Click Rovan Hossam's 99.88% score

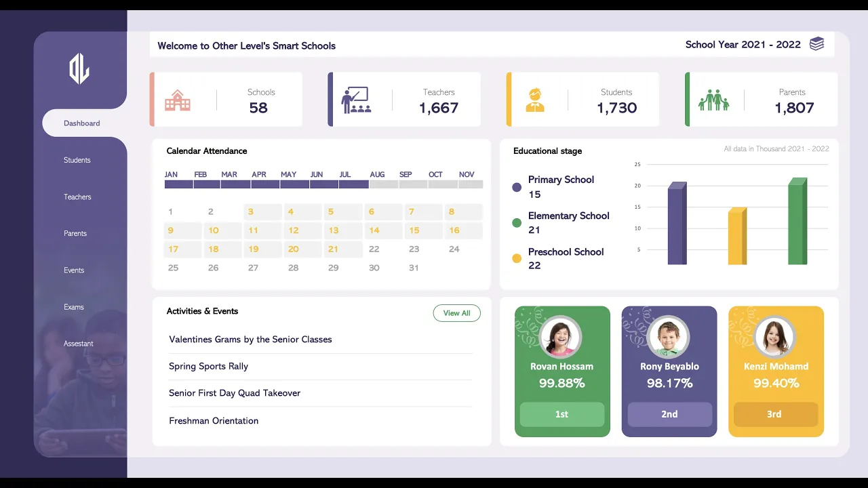tap(562, 383)
